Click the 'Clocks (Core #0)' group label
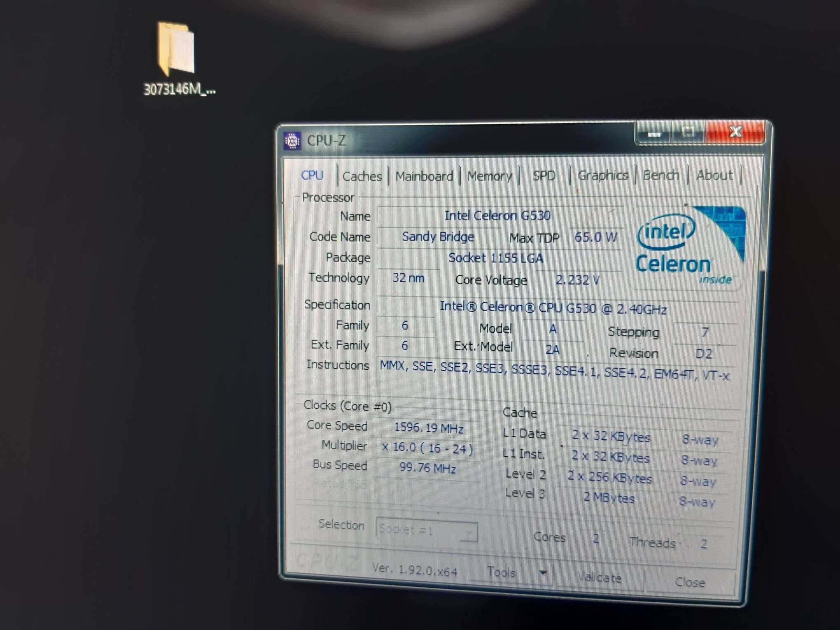Image resolution: width=840 pixels, height=630 pixels. click(x=347, y=406)
